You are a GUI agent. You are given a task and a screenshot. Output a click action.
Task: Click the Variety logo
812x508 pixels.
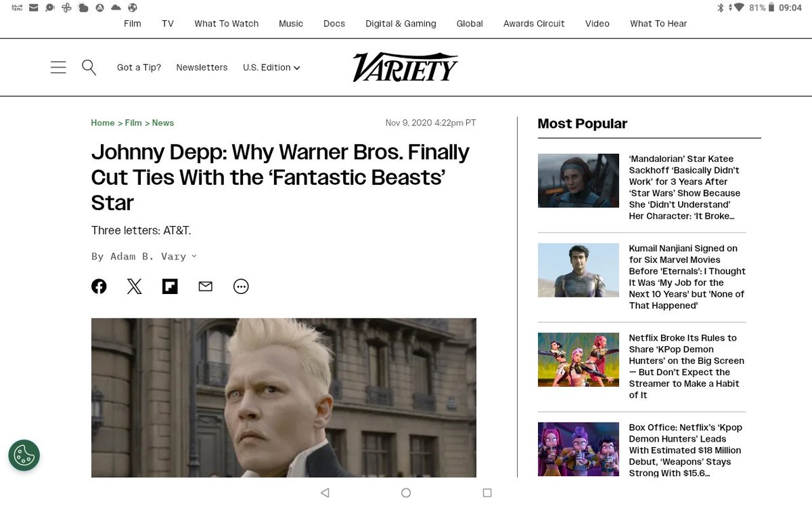pyautogui.click(x=405, y=67)
